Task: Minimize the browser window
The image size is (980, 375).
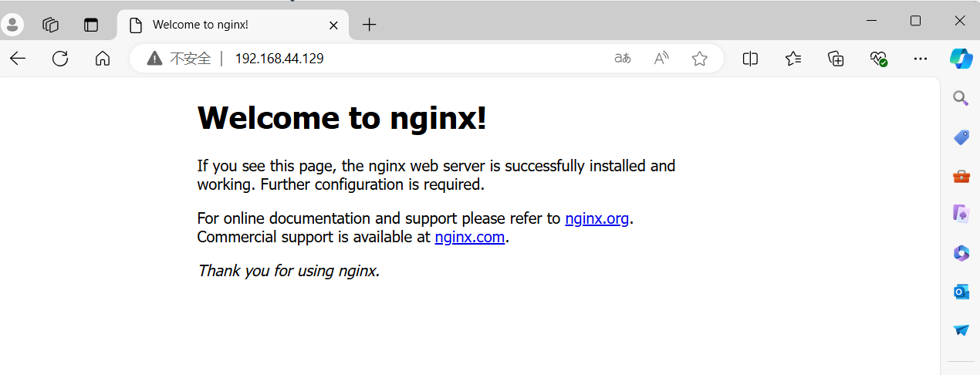Action: click(x=871, y=21)
